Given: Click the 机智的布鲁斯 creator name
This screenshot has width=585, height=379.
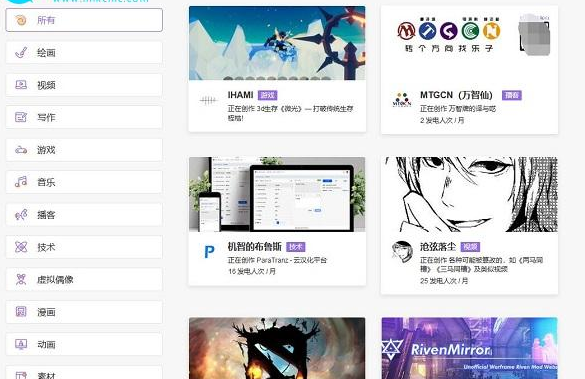Looking at the screenshot, I should [x=254, y=246].
